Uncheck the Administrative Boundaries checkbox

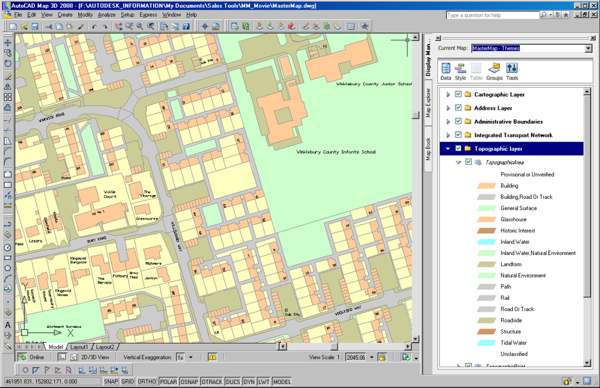[x=458, y=121]
